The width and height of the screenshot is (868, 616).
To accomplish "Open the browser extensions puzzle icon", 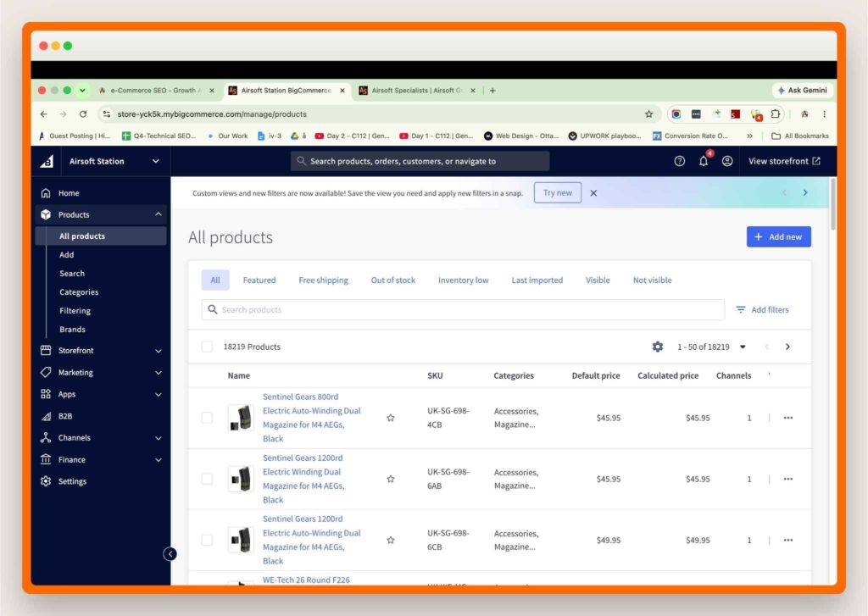I will [776, 114].
